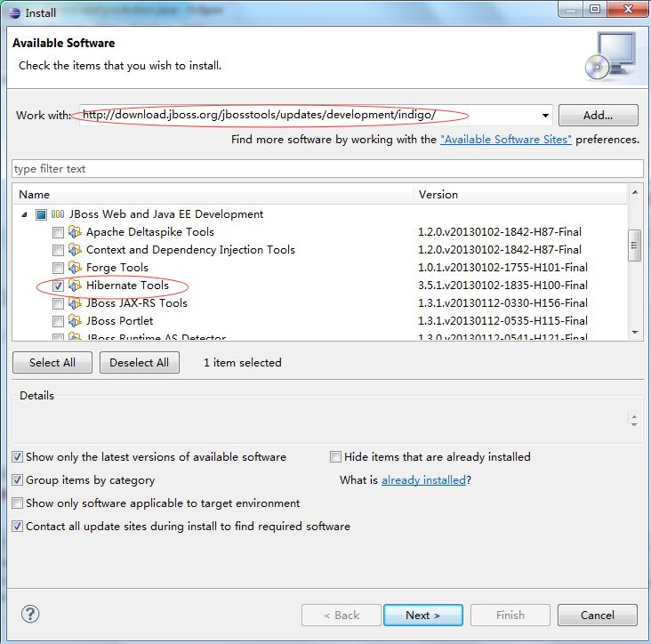This screenshot has width=651, height=644.
Task: Maximize the Install dialog window
Action: point(595,9)
